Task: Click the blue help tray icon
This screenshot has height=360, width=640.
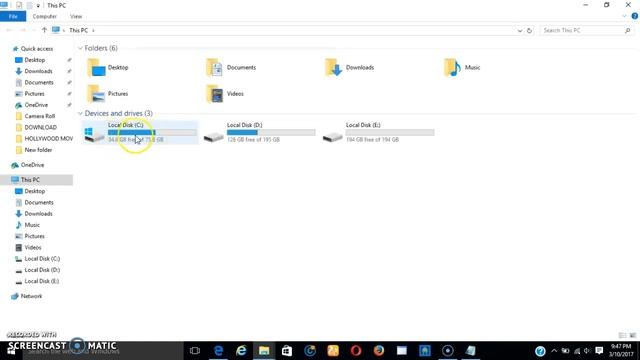Action: point(540,351)
